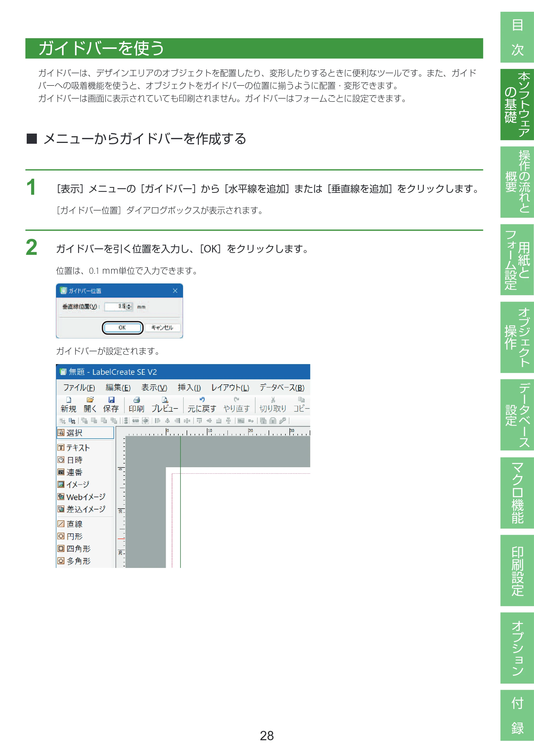Click the 選択 tool in the tool panel
The image size is (534, 756).
coord(85,433)
